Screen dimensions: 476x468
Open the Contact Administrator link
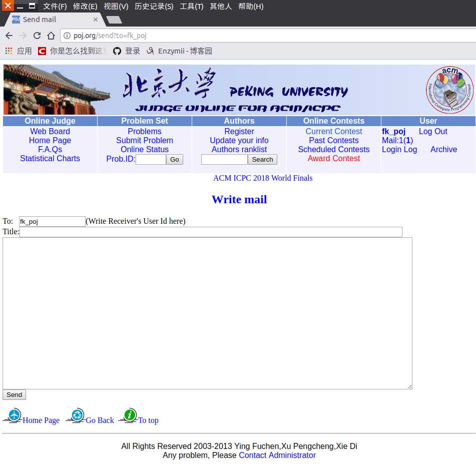[277, 455]
